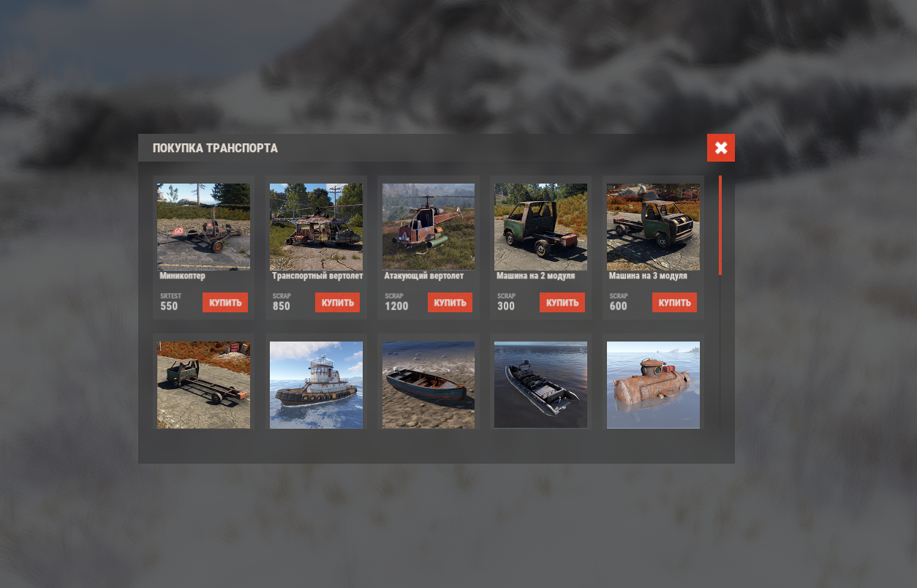The width and height of the screenshot is (917, 588).
Task: Click the Атакующий вертолет title text
Action: pos(424,276)
